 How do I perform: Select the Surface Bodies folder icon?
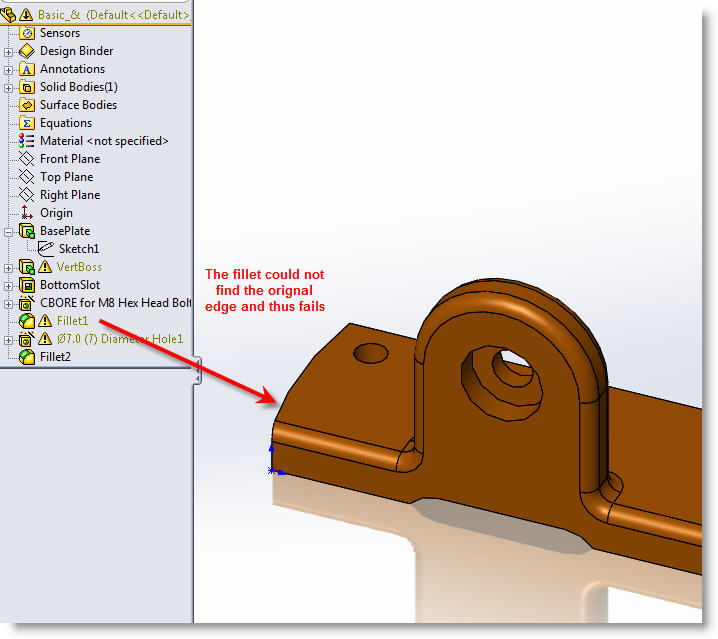28,105
